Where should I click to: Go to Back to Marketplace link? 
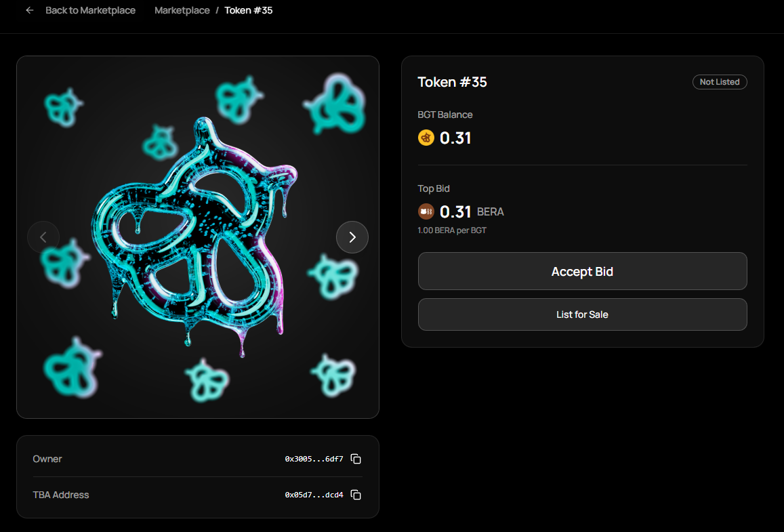[90, 11]
